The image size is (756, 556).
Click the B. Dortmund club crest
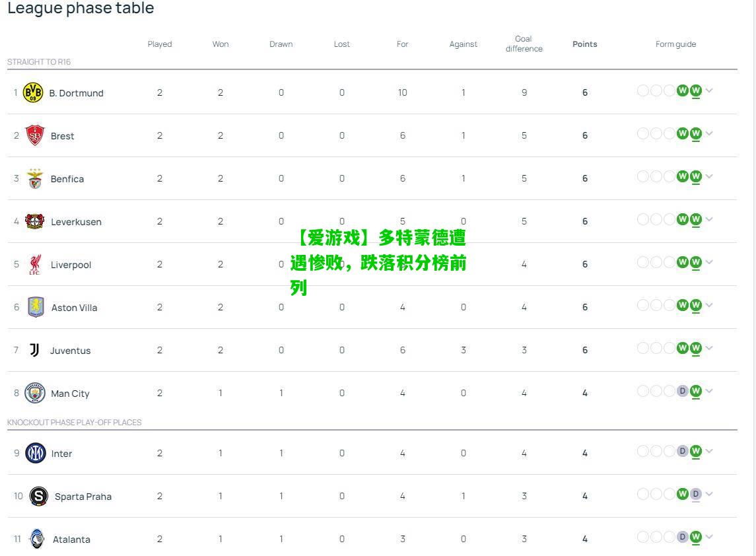click(33, 92)
